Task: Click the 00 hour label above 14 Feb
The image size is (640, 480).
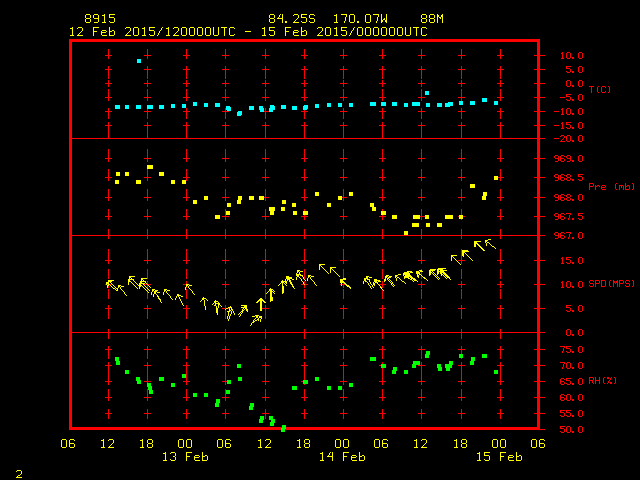Action: click(x=342, y=443)
